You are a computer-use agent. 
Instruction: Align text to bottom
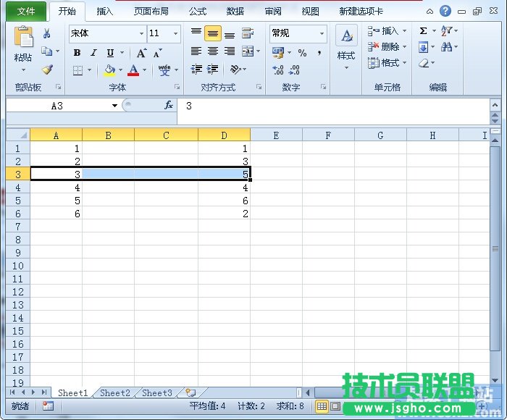pos(230,34)
